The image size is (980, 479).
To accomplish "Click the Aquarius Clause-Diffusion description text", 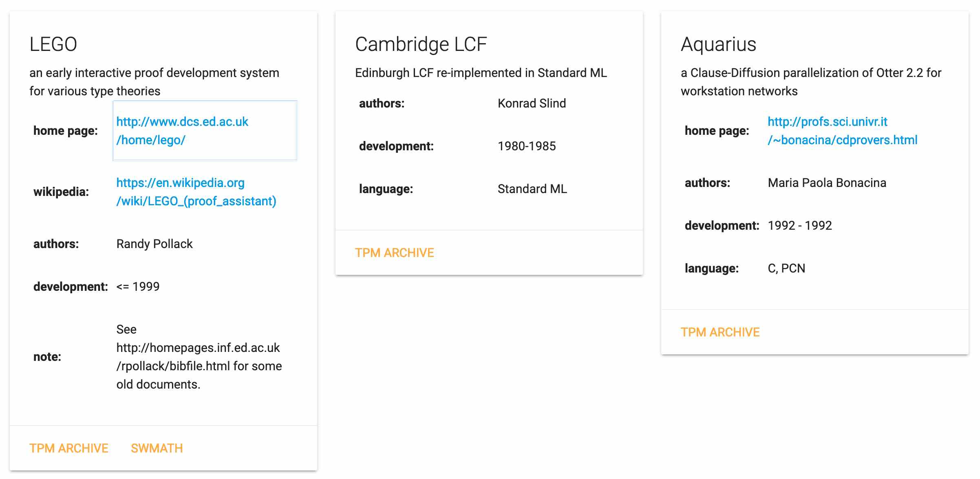I will pos(811,82).
